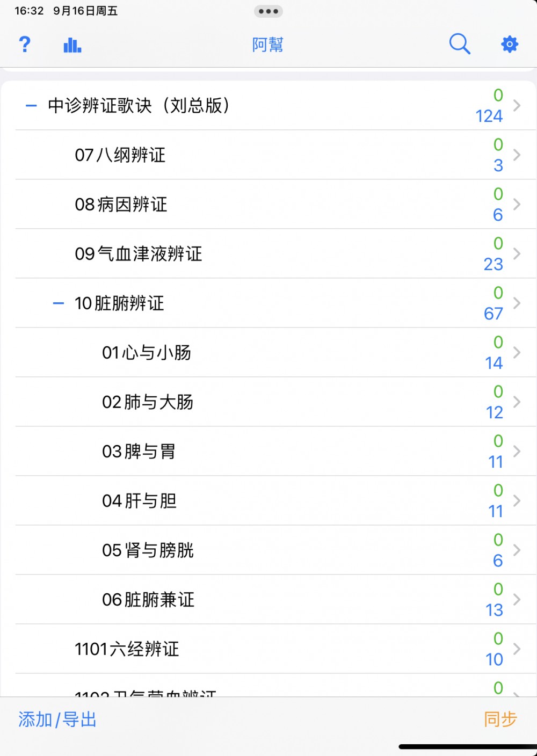
Task: Open chevron arrow for 07八纲辨证
Action: [x=517, y=155]
